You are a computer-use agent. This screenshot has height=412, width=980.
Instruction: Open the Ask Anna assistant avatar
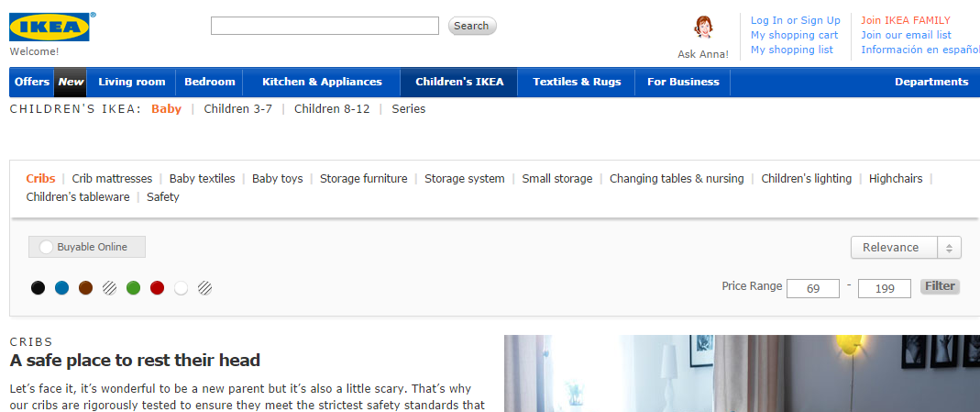(703, 28)
